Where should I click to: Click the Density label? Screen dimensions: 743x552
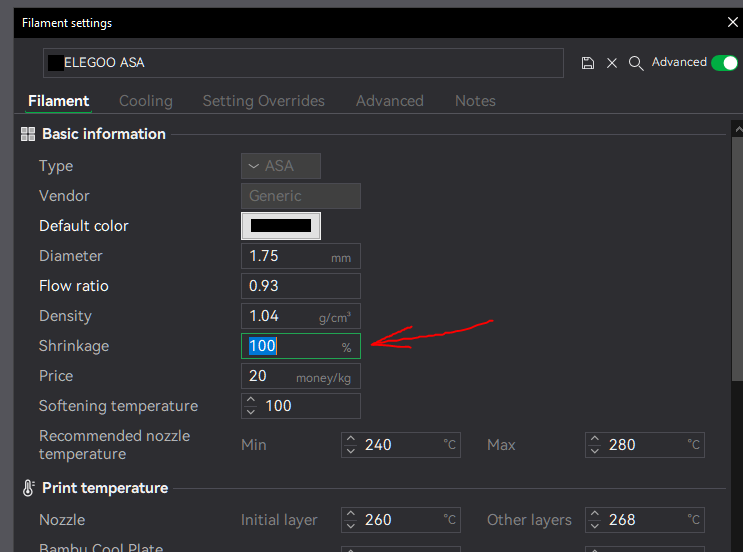point(65,316)
